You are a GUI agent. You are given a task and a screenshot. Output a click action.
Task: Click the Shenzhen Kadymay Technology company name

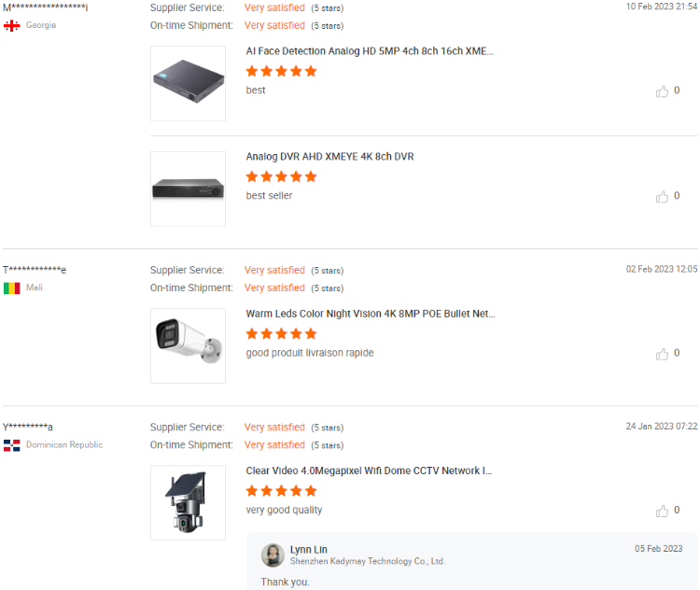[368, 561]
